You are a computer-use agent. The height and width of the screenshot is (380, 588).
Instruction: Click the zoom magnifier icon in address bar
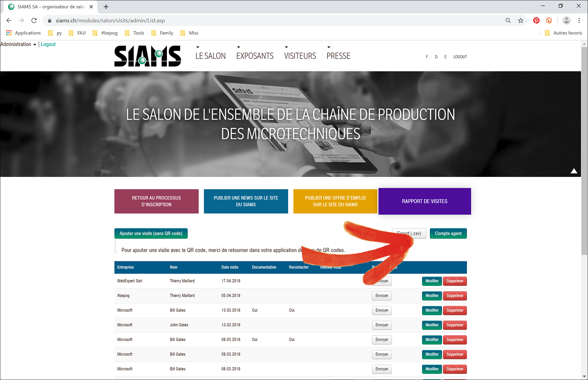pos(508,21)
